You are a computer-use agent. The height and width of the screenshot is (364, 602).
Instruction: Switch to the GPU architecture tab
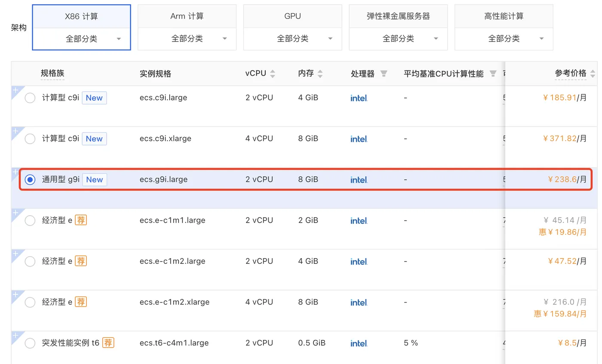pyautogui.click(x=292, y=16)
